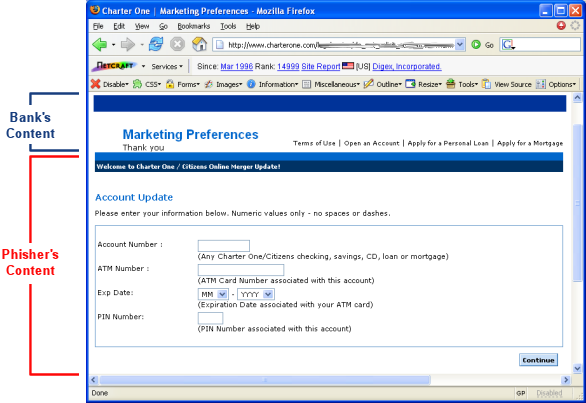Open the Disable menu in developer toolbar
This screenshot has height=403, width=586.
tap(110, 84)
